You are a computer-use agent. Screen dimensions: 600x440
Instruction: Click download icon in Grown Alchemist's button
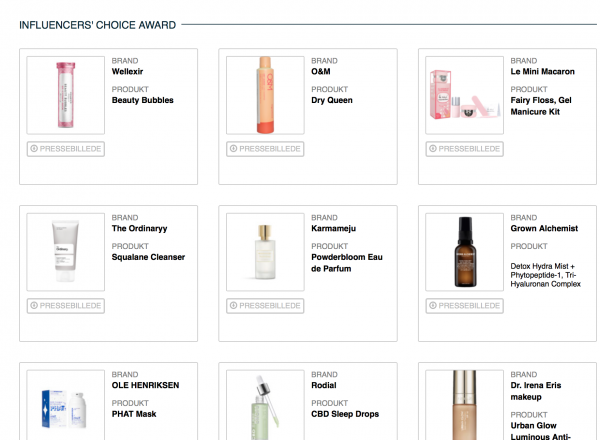point(433,305)
